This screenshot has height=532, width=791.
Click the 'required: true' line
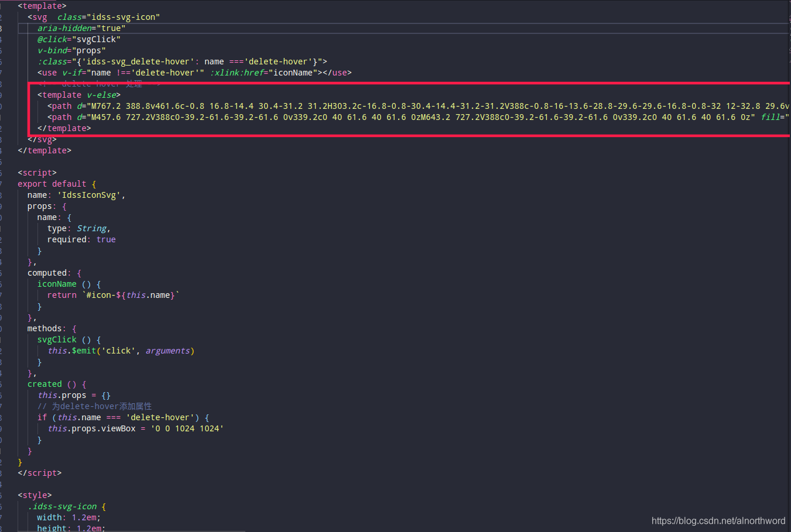tap(81, 239)
